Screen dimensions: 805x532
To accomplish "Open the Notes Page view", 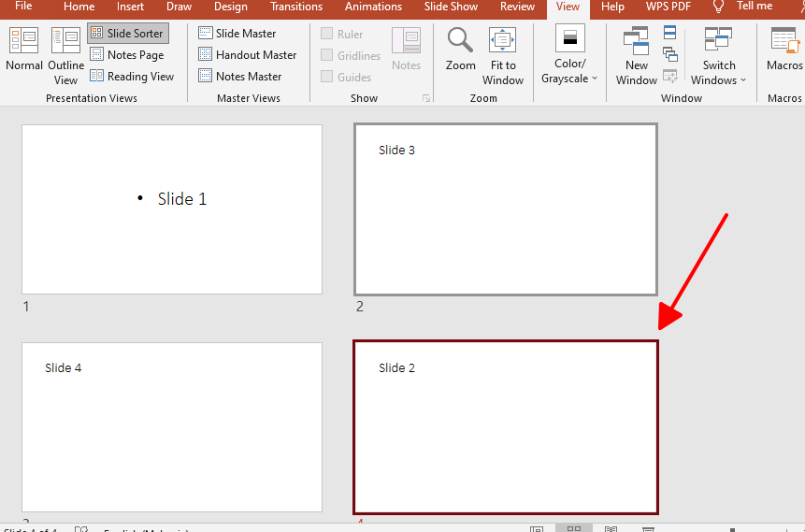I will click(127, 55).
